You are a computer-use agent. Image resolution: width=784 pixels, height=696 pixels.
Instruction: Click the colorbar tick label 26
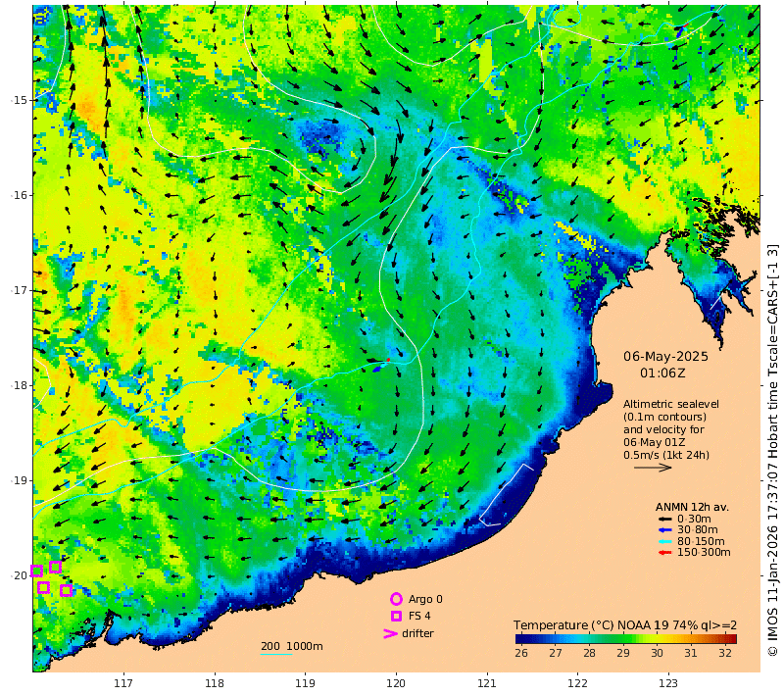(521, 653)
